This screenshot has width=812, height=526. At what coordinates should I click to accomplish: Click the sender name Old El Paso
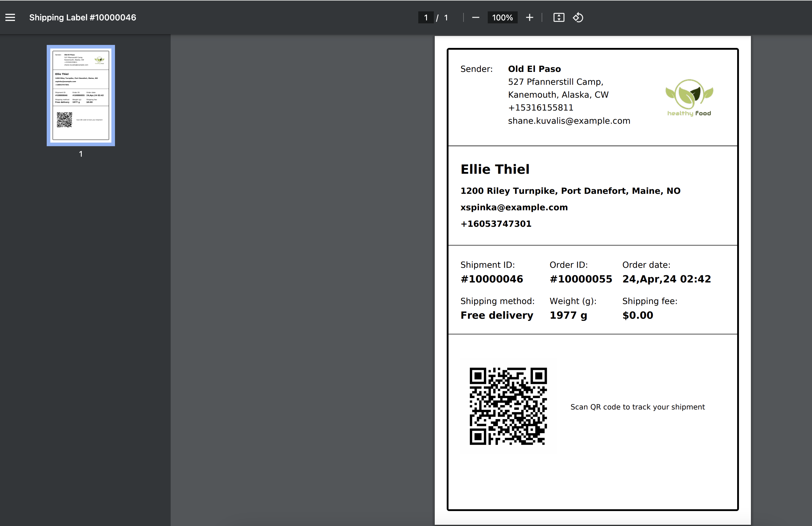(x=534, y=69)
